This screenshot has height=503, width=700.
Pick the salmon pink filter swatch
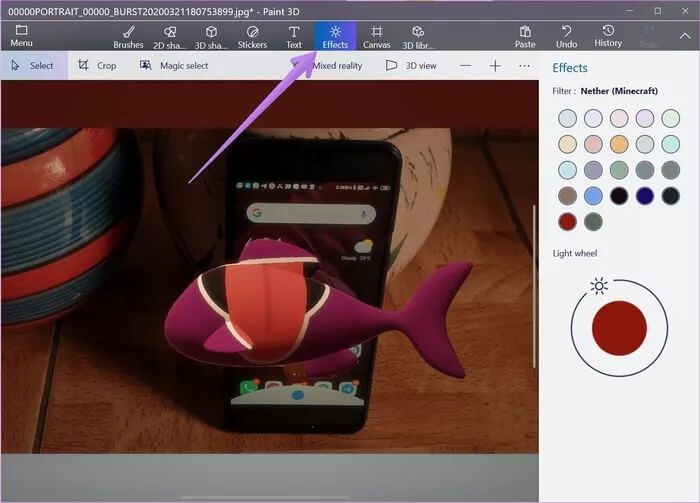[593, 144]
